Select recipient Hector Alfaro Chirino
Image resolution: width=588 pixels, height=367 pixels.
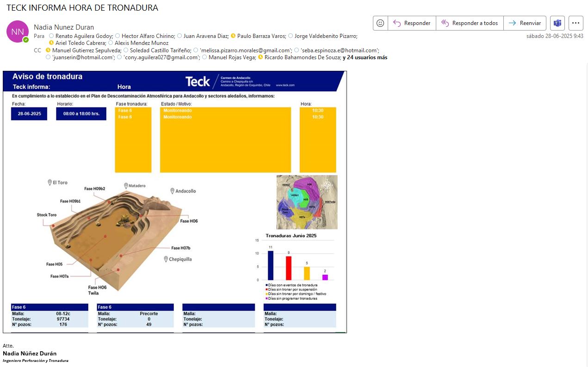[x=148, y=36]
